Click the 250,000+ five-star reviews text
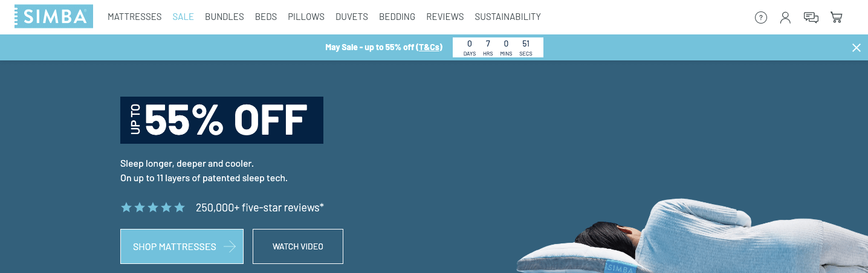Viewport: 868px width, 273px height. (x=260, y=208)
